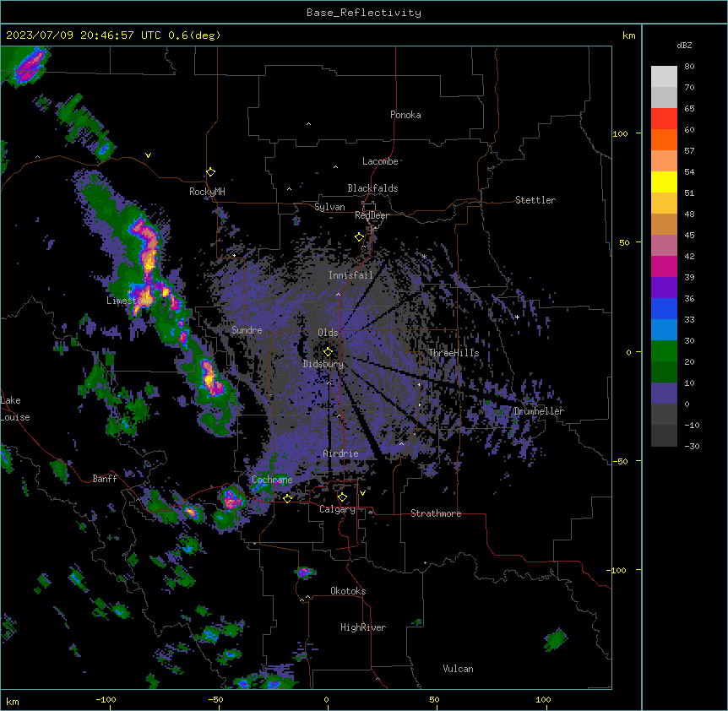Select the yellow diamond marker between Olds and Didsbury
728x711 pixels.
click(329, 351)
